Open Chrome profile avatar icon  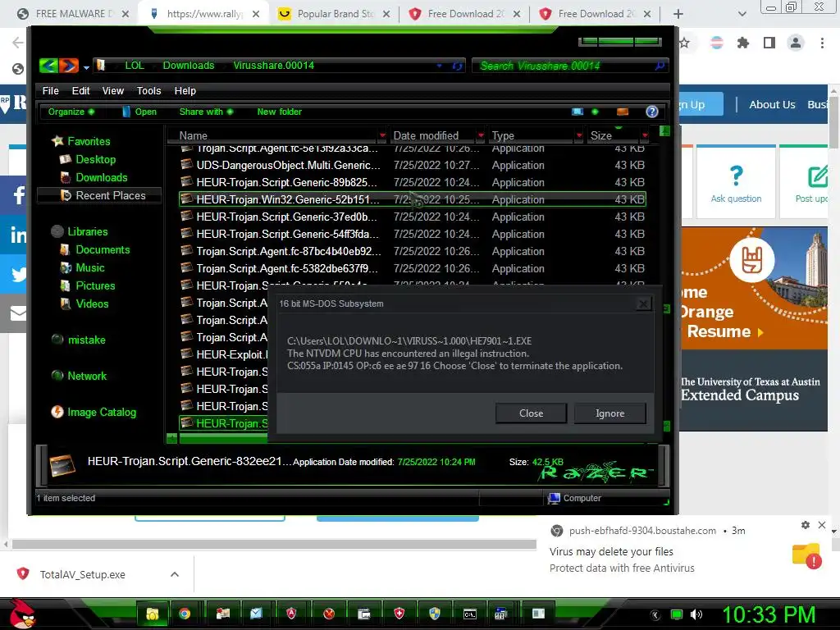click(796, 43)
